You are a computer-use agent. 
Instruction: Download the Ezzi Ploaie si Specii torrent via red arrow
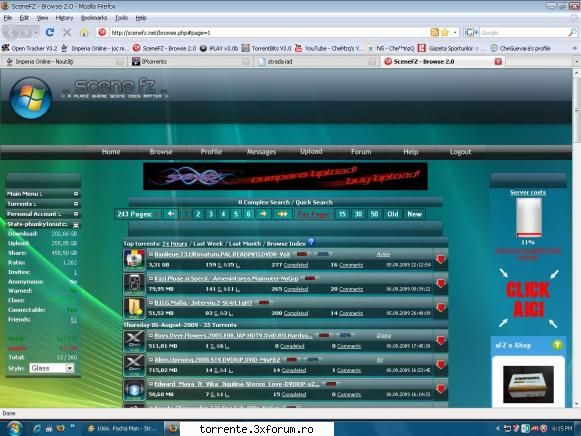441,284
